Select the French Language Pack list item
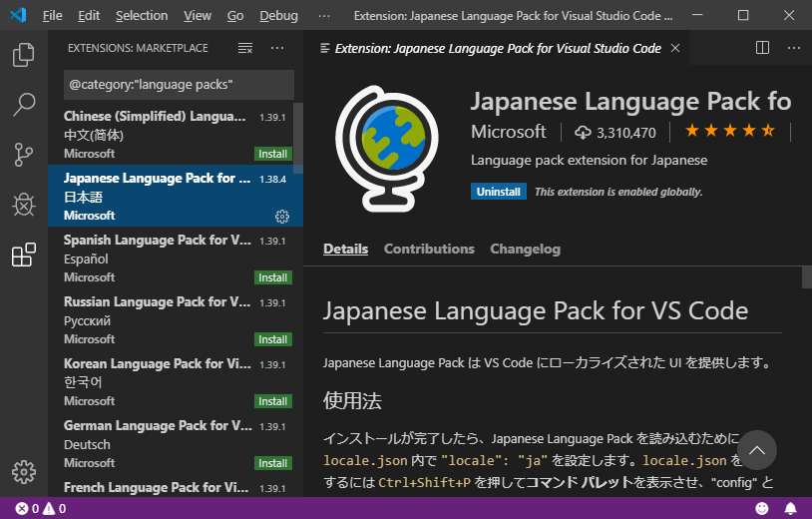Viewport: 812px width, 519px height. 175,486
